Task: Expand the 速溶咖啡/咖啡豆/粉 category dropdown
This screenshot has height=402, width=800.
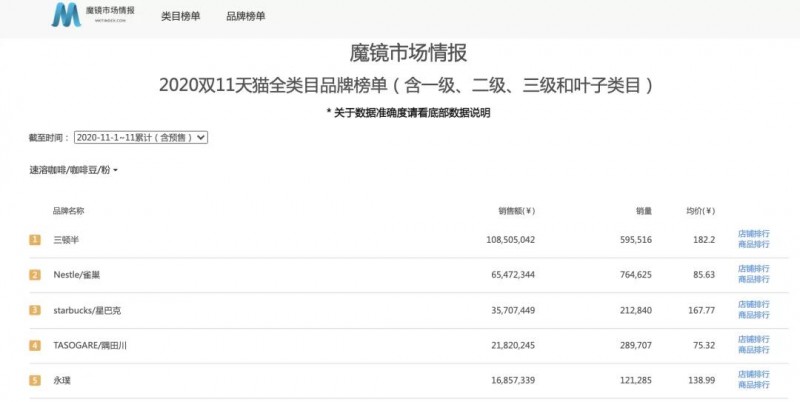Action: point(73,170)
